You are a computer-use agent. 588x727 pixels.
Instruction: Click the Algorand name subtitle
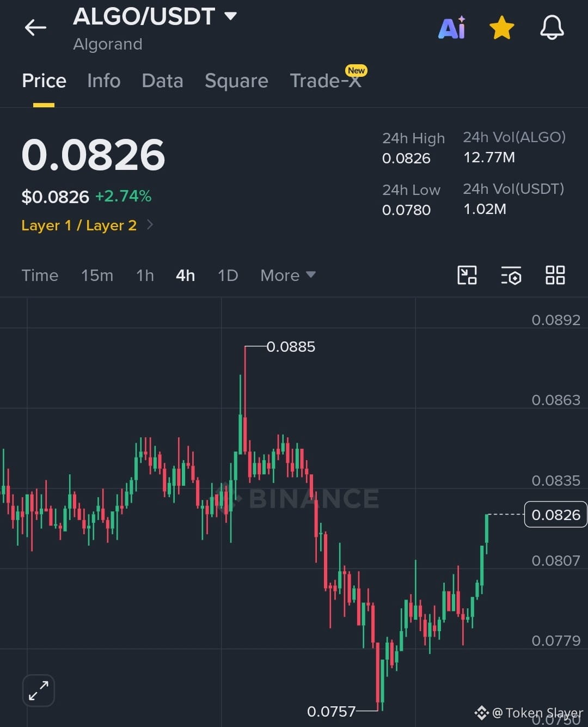point(108,44)
